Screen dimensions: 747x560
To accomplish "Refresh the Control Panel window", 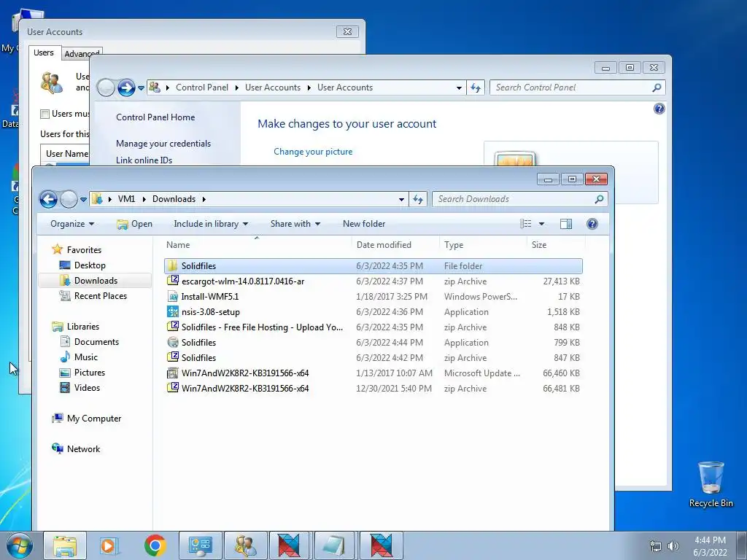I will (x=476, y=87).
